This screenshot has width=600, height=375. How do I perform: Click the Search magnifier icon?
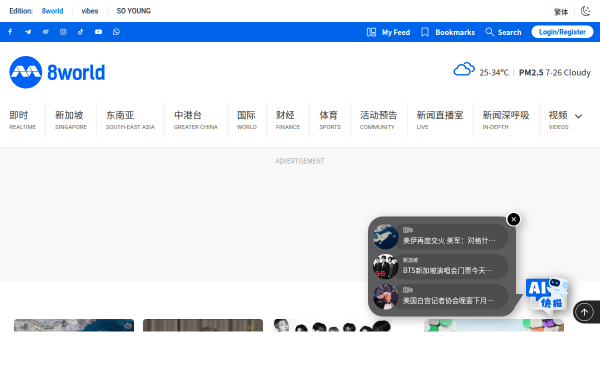pyautogui.click(x=489, y=32)
